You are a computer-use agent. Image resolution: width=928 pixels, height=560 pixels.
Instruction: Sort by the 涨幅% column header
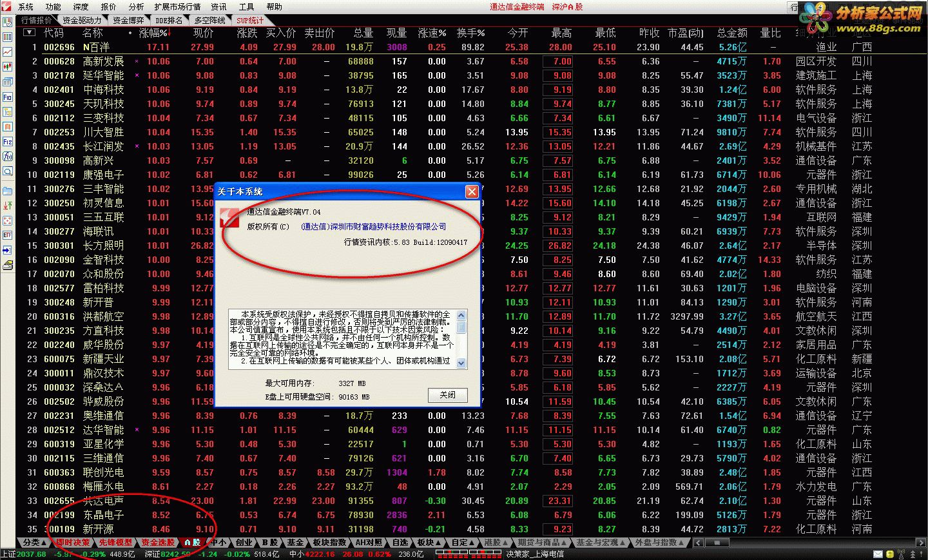(x=153, y=33)
